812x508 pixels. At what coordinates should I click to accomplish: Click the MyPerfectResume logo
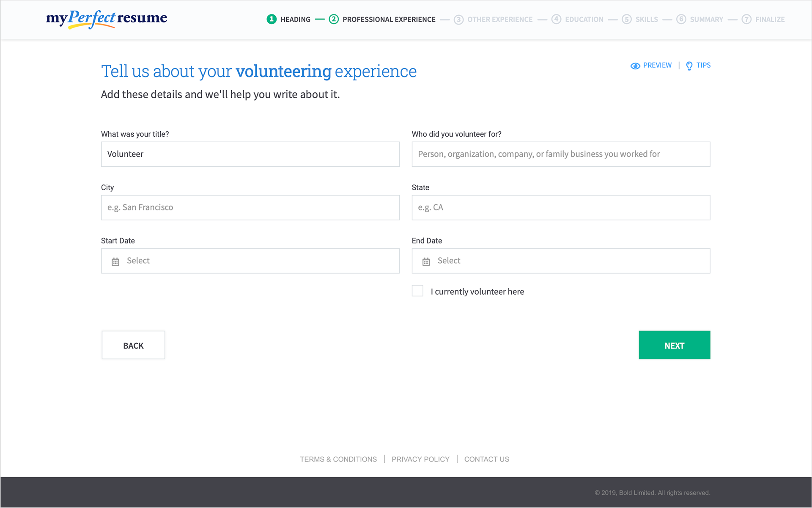click(x=107, y=19)
